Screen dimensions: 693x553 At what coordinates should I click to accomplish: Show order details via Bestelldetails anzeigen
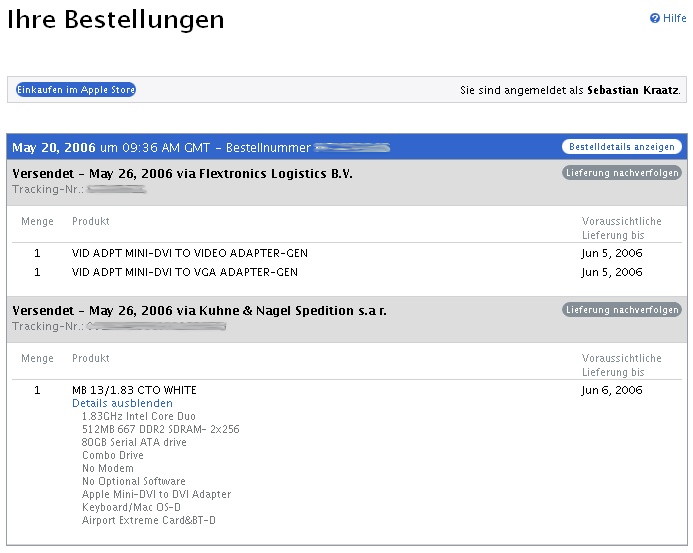[x=621, y=147]
